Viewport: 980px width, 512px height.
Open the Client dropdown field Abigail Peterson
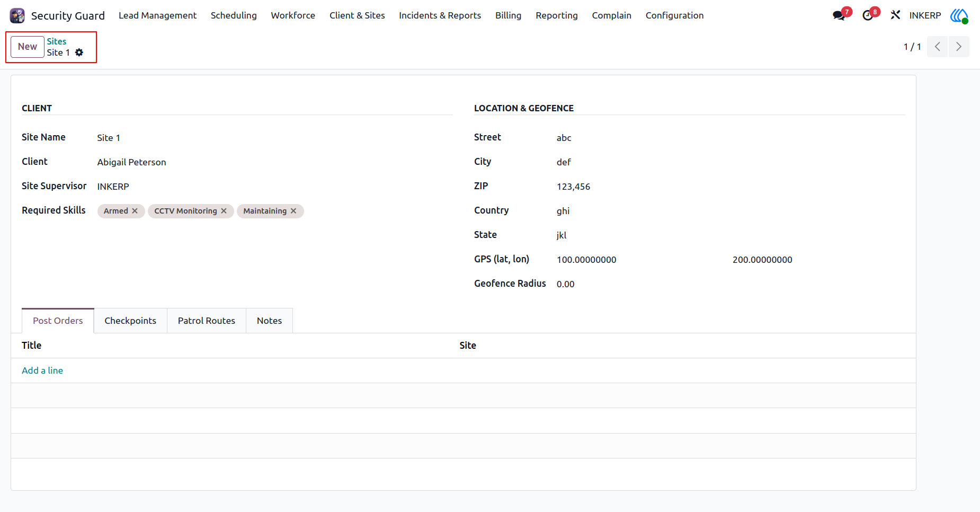tap(274, 162)
